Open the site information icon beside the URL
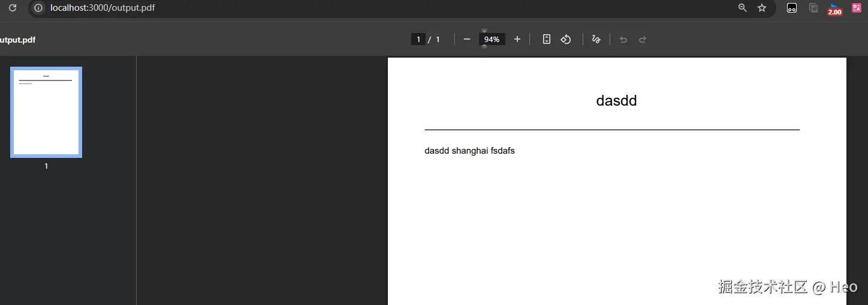Viewport: 868px width, 305px height. click(x=38, y=8)
